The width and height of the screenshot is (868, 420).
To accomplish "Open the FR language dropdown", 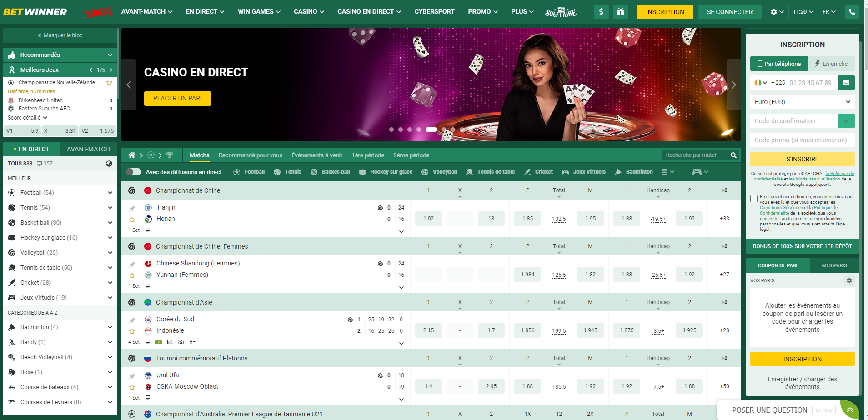I will (x=828, y=12).
